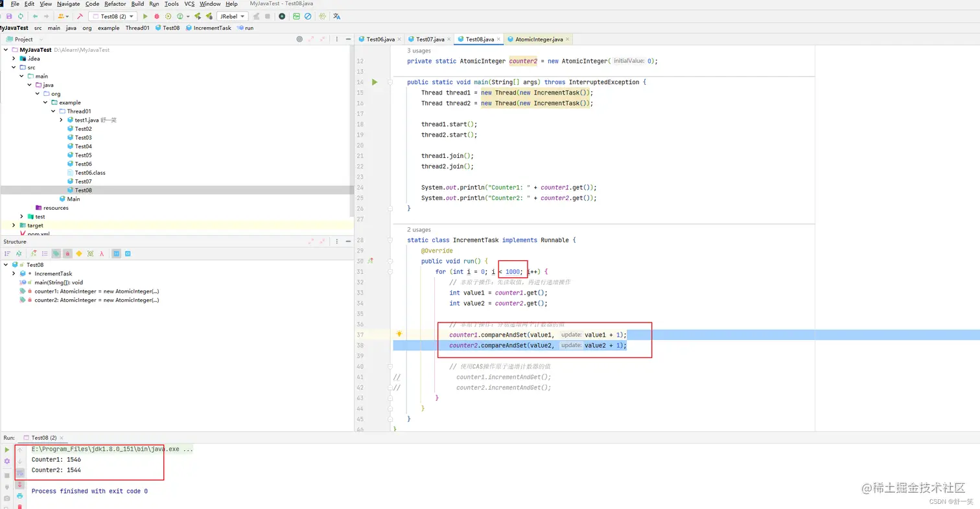
Task: Sort Structure by visibility icon
Action: (x=8, y=254)
